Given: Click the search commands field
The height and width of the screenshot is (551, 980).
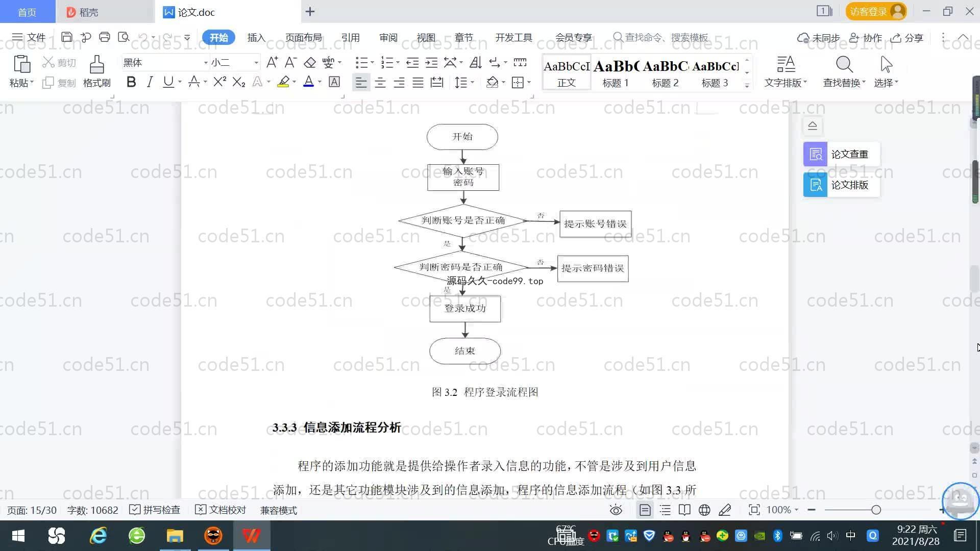Looking at the screenshot, I should (x=660, y=37).
